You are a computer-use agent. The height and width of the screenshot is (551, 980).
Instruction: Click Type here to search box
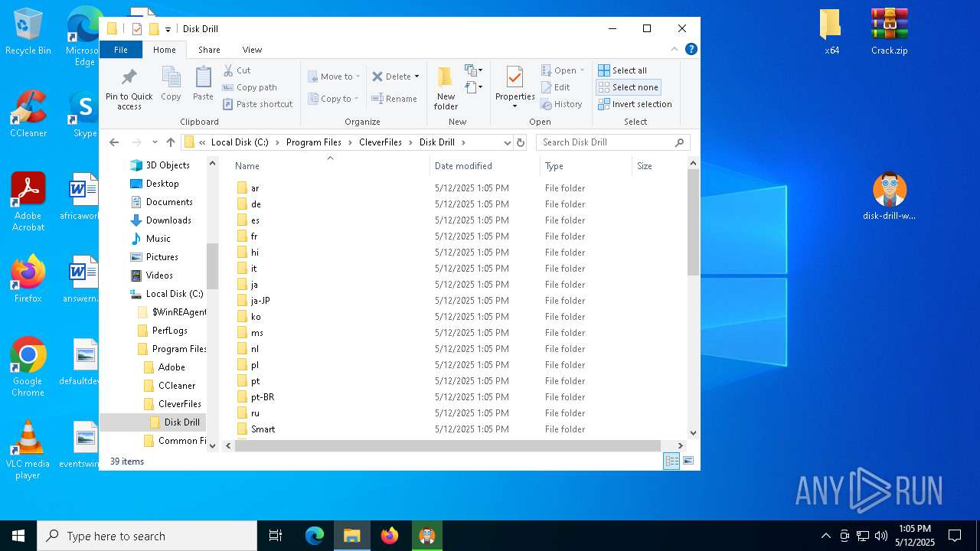point(147,536)
